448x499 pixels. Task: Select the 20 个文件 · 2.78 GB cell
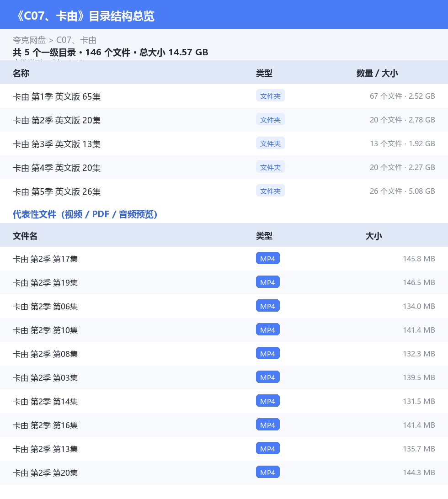[402, 120]
